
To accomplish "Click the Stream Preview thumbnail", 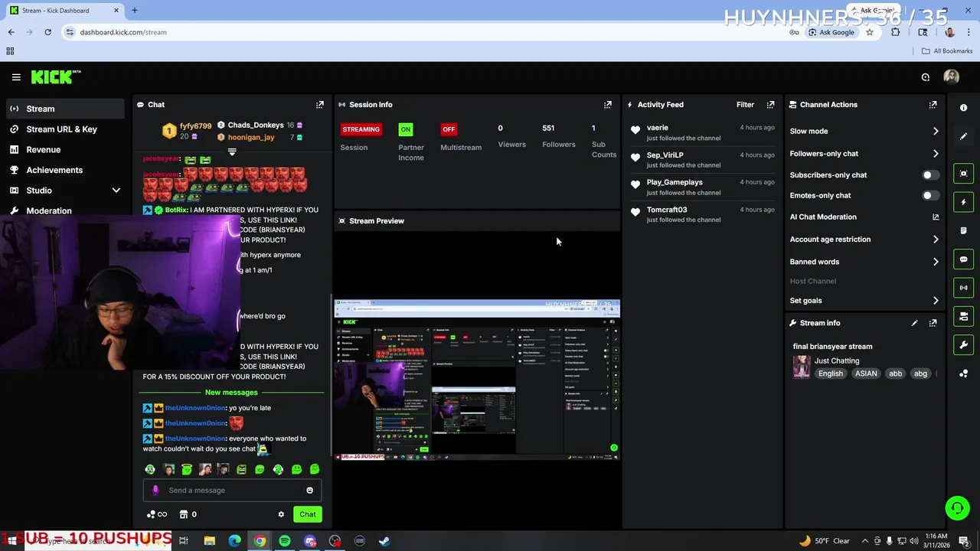I will [x=477, y=380].
